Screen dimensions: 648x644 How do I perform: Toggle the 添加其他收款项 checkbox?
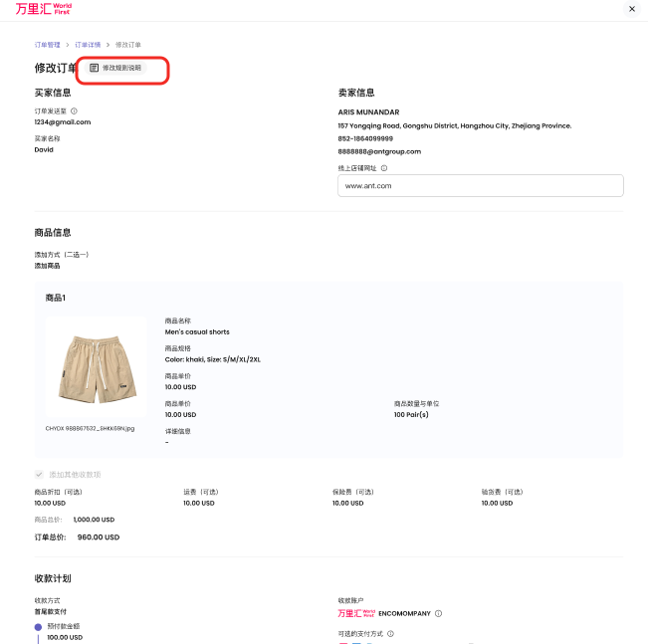pos(39,475)
